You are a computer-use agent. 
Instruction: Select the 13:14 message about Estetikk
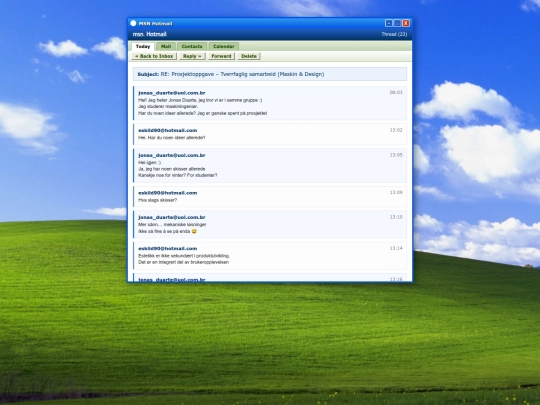tap(270, 256)
